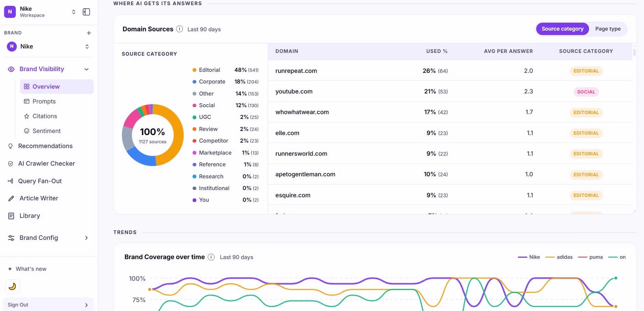
Task: Sort table by the USED % column
Action: (x=437, y=51)
